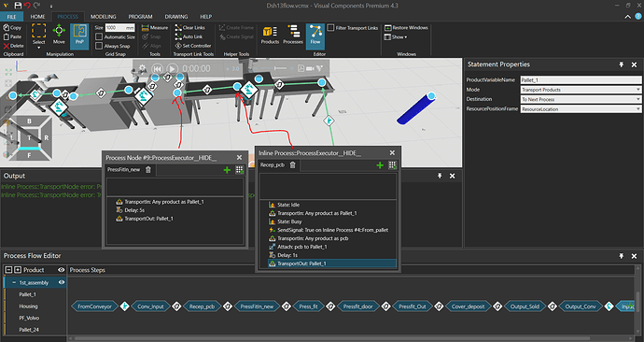Open the Products editor

tap(270, 36)
